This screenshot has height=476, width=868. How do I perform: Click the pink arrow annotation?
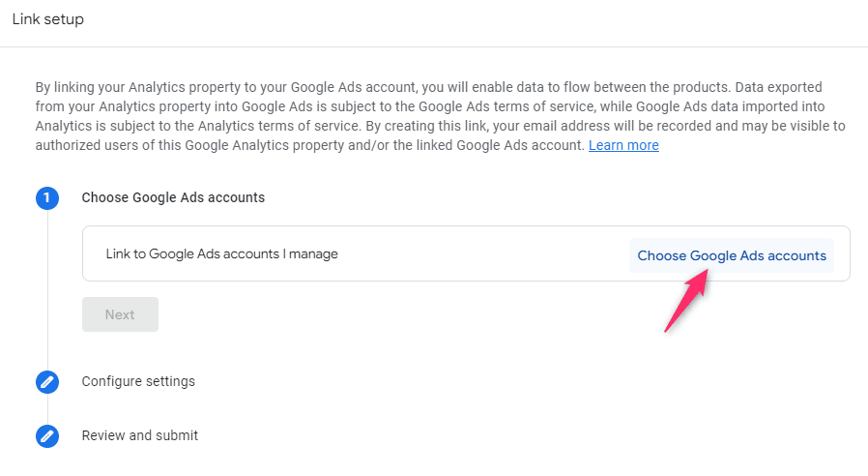pos(686,300)
